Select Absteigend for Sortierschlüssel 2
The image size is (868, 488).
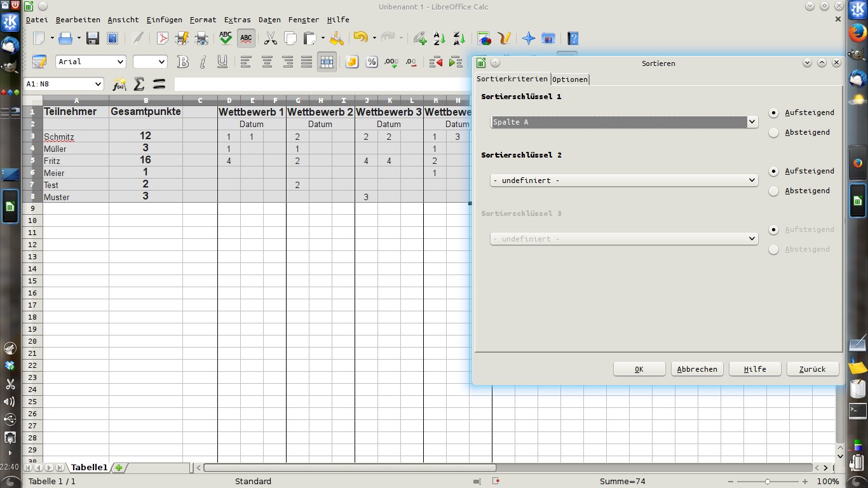tap(773, 191)
